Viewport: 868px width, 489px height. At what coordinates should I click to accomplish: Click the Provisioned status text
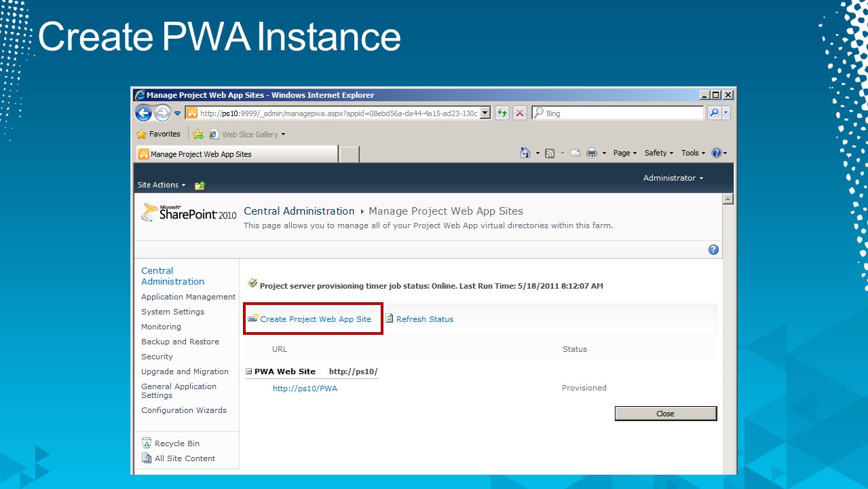(584, 388)
